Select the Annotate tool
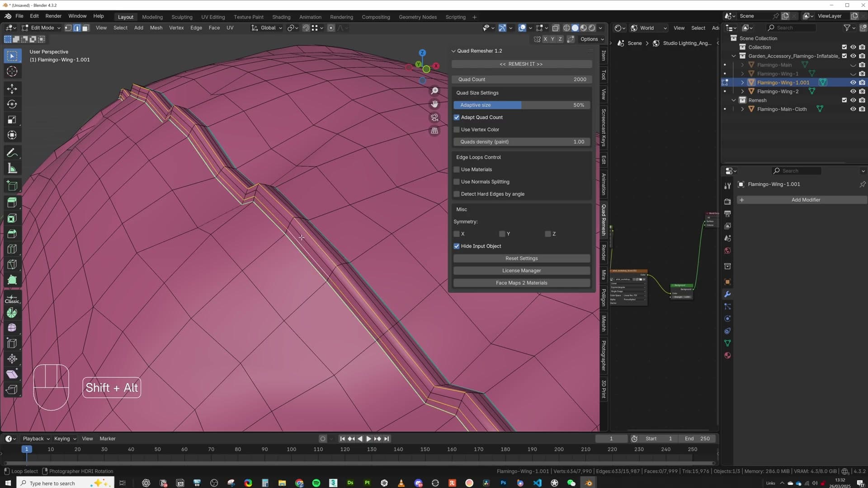This screenshot has width=868, height=488. 12,153
